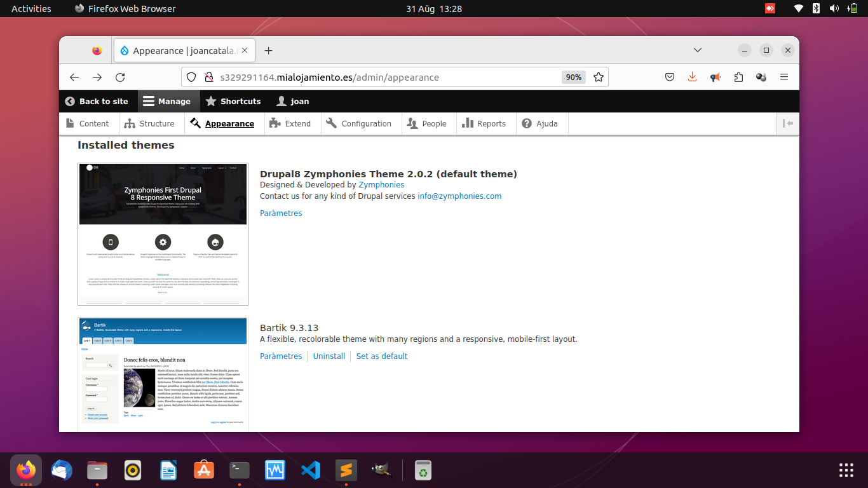The width and height of the screenshot is (868, 488).
Task: Open the Reports admin tab
Action: [x=485, y=123]
